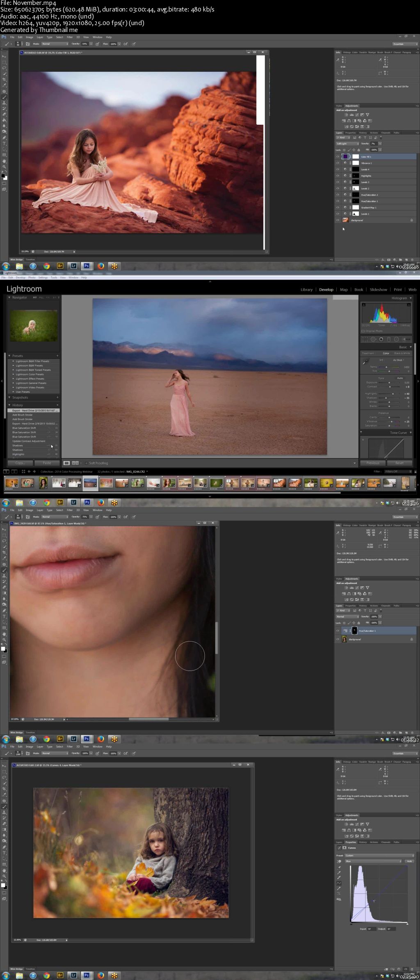This screenshot has height=980, width=420.
Task: Open the Slideshow module in Lightroom
Action: (x=378, y=289)
